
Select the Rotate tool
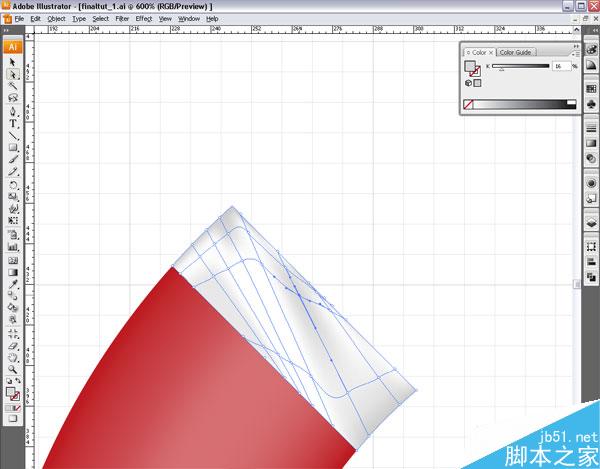click(x=13, y=185)
